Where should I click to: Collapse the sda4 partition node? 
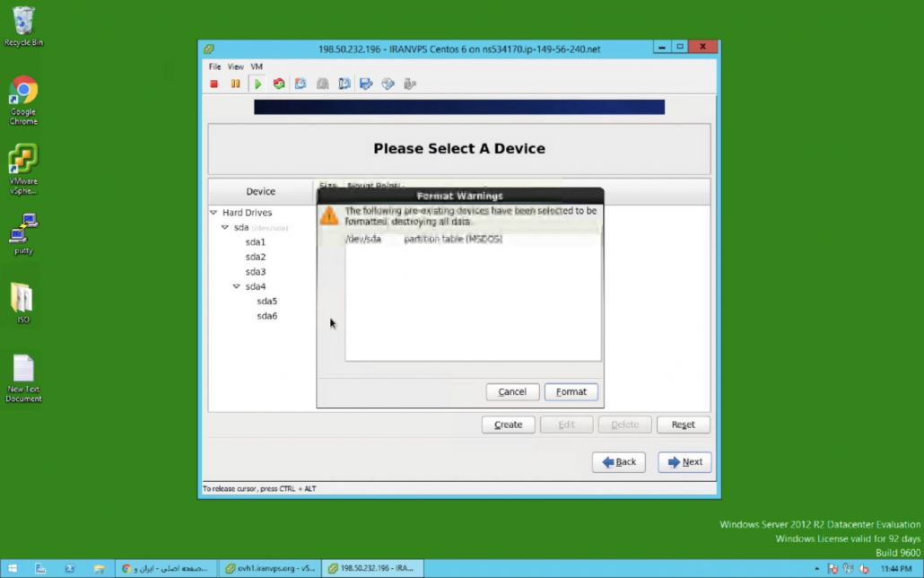point(237,286)
